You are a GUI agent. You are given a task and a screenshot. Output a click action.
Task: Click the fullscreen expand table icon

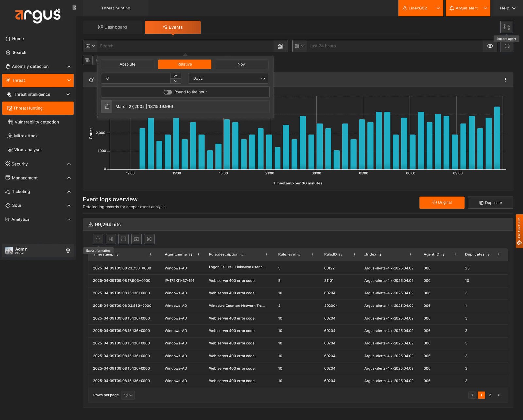pyautogui.click(x=149, y=239)
